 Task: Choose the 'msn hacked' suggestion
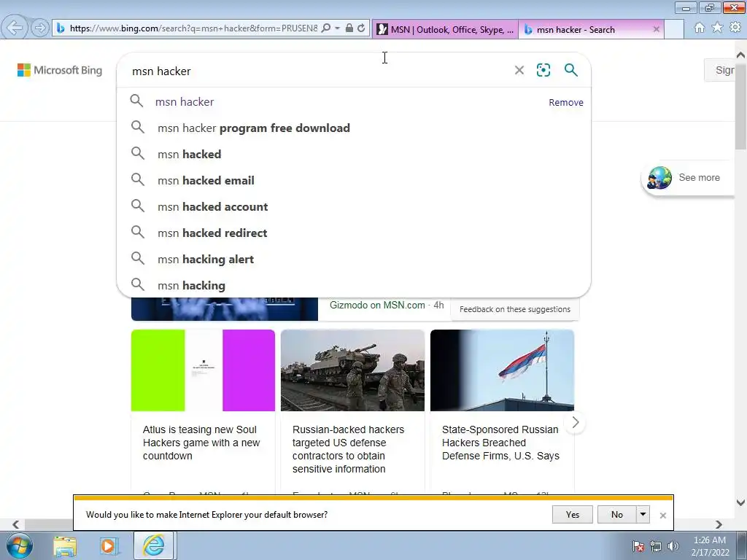[x=354, y=155]
